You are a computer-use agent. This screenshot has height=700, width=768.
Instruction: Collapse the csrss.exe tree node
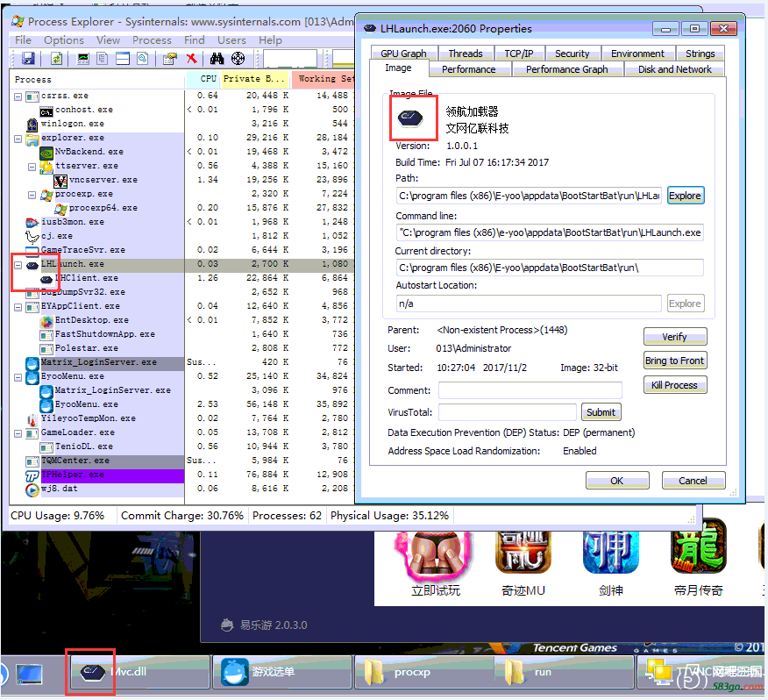click(18, 96)
